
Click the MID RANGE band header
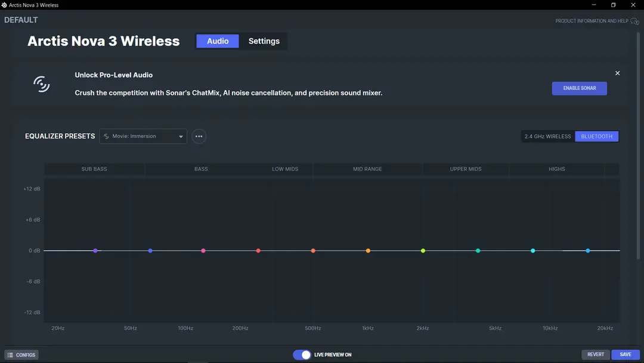[x=367, y=169]
